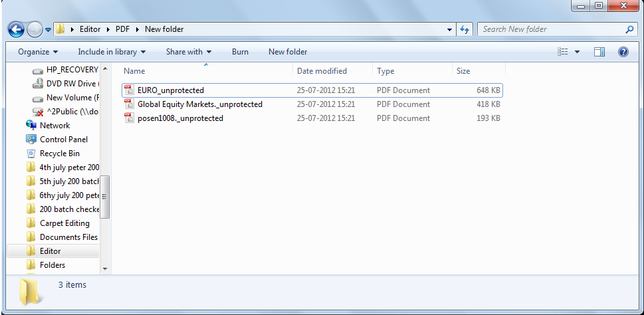Click the Forward navigation arrow
Viewport: 644px width, 315px height.
coord(35,29)
